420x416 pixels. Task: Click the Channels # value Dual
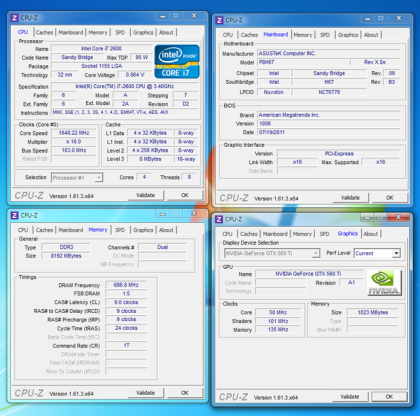point(162,247)
